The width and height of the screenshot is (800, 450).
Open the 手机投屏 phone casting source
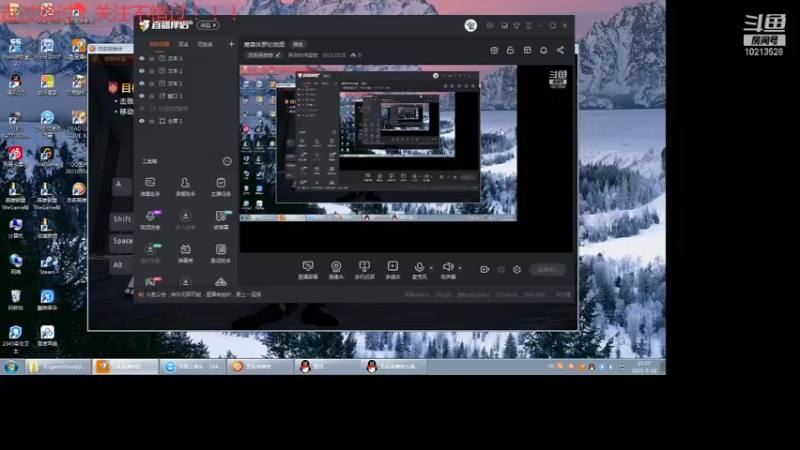pos(364,270)
